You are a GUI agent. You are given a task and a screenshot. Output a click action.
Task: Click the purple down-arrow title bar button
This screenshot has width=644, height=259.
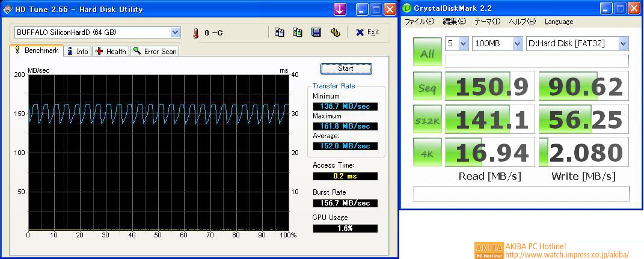pyautogui.click(x=340, y=9)
